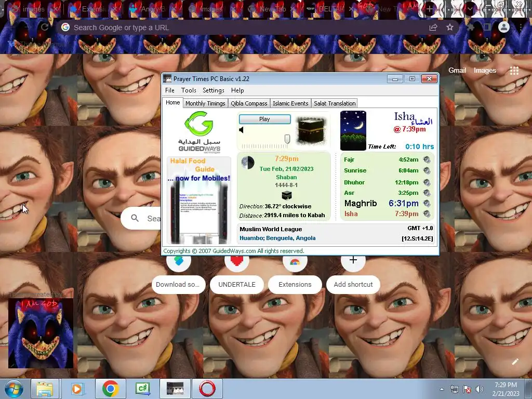Open the Download so... shortcut
Viewport: 532px width, 399px height.
(x=179, y=284)
